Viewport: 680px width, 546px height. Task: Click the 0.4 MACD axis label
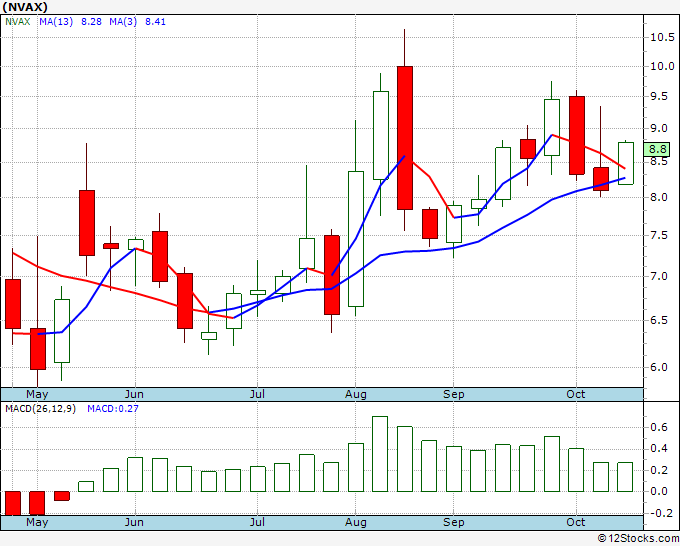pos(659,448)
